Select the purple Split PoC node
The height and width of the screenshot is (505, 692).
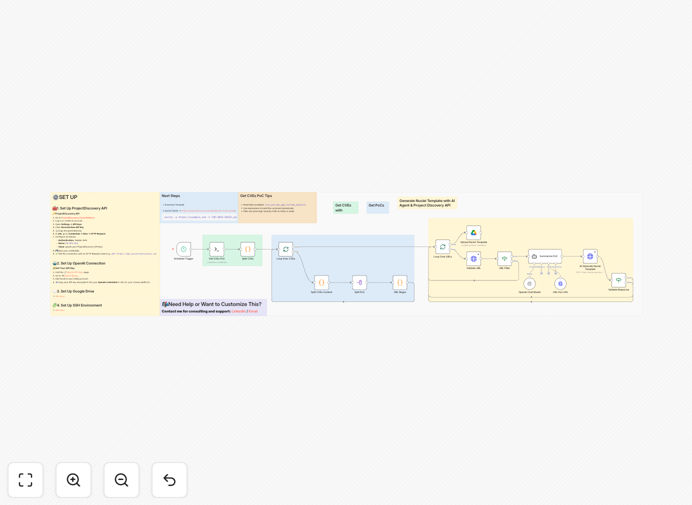click(x=359, y=283)
